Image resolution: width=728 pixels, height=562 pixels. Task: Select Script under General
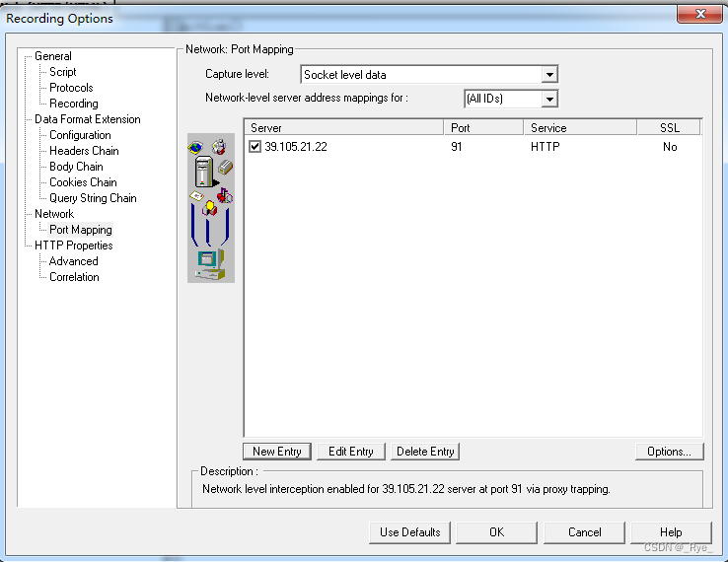pyautogui.click(x=63, y=72)
